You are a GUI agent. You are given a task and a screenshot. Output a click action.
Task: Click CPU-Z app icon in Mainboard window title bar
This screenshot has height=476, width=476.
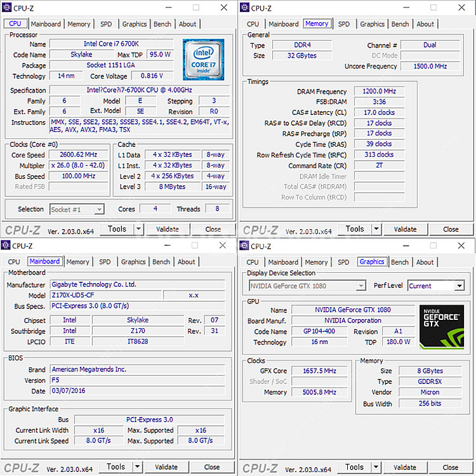coord(6,245)
